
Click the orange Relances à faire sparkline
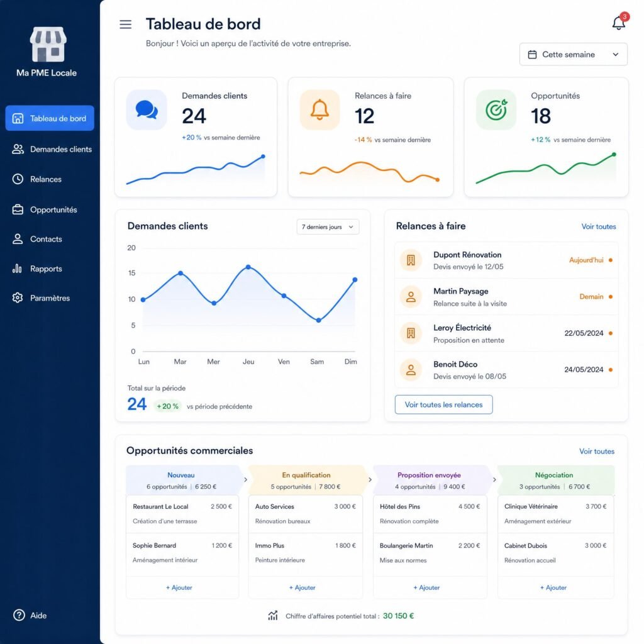pyautogui.click(x=370, y=172)
